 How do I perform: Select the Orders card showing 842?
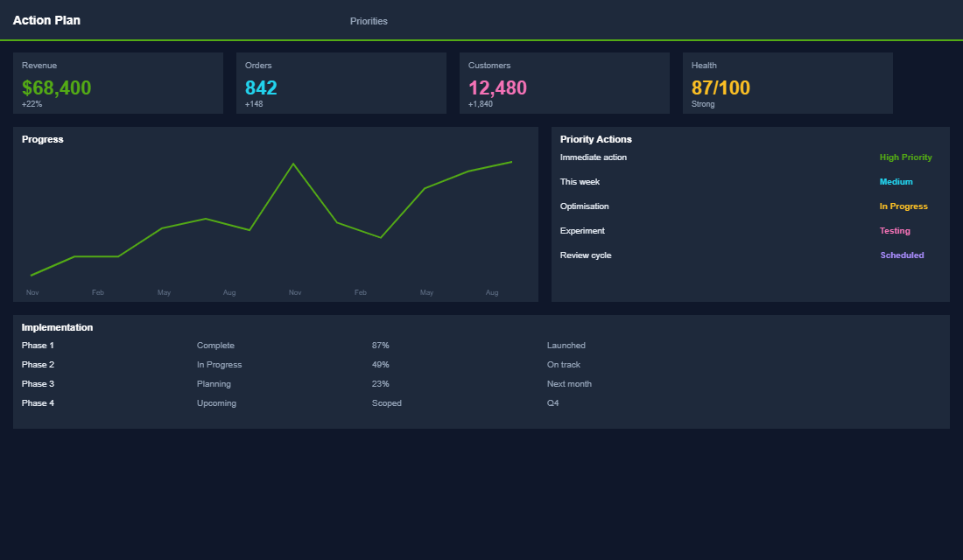coord(341,83)
